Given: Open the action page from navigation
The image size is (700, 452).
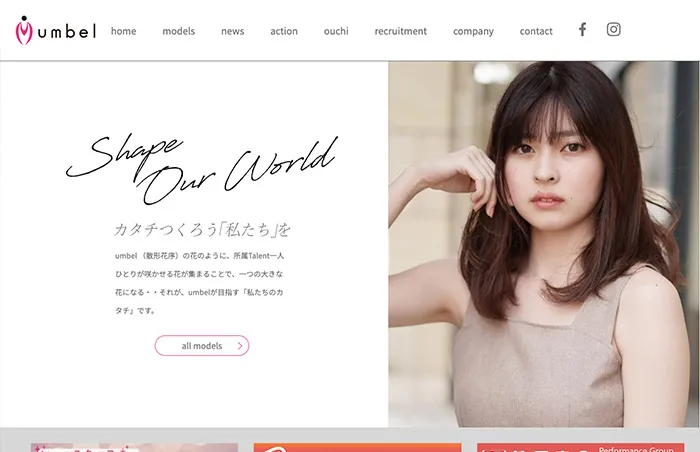Looking at the screenshot, I should (x=284, y=31).
